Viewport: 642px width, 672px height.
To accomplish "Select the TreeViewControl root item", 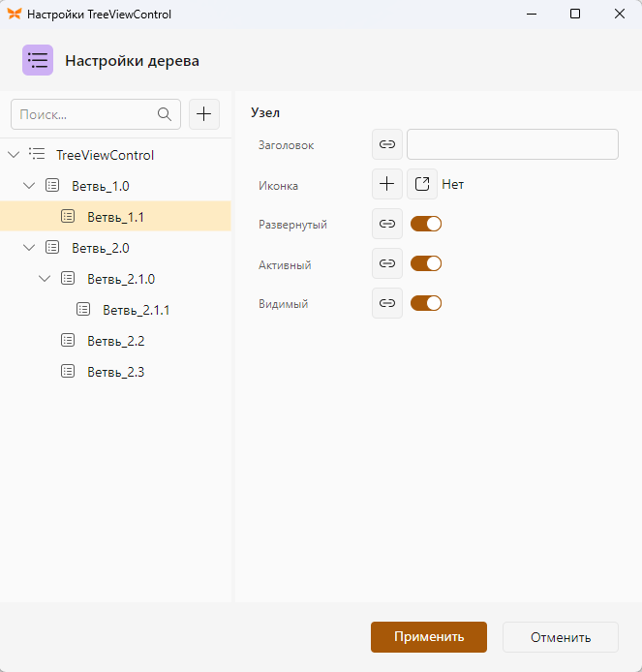I will tap(115, 155).
